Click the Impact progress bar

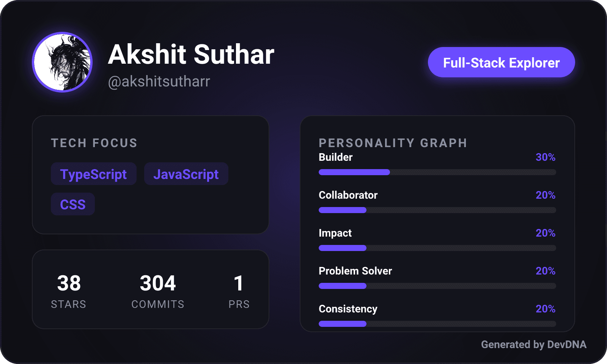pyautogui.click(x=437, y=248)
